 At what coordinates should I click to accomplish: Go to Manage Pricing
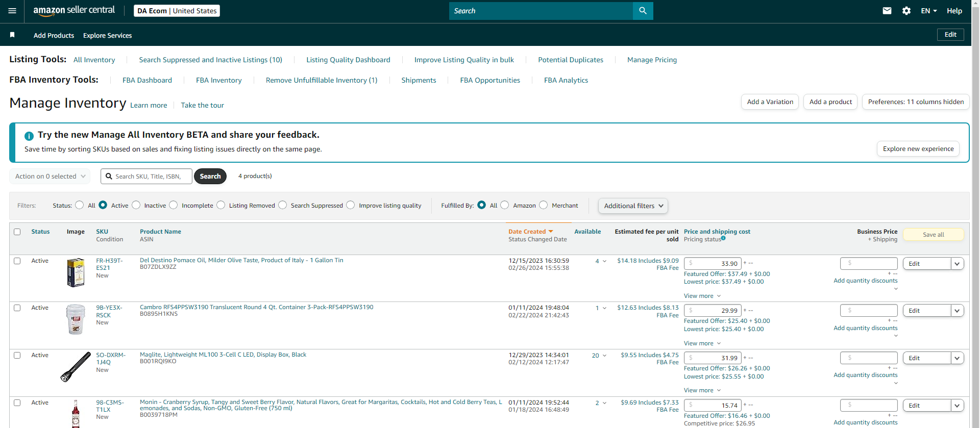click(652, 60)
